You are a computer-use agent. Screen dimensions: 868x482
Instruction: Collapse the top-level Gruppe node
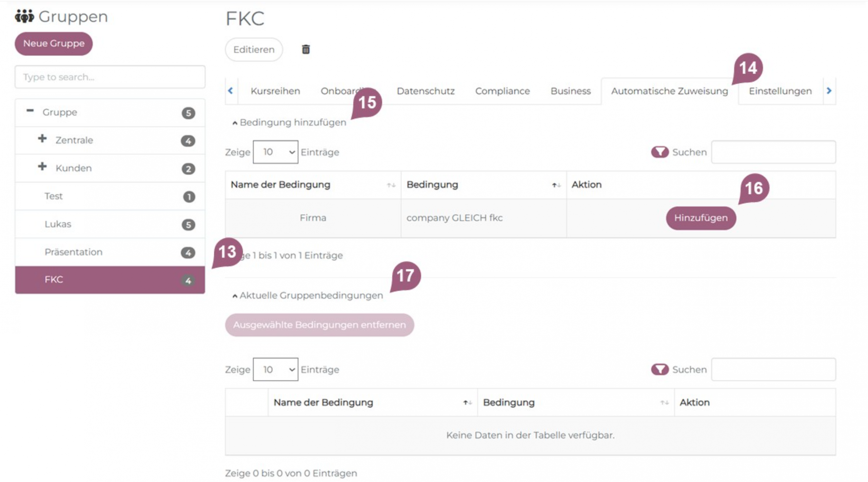[x=30, y=111]
